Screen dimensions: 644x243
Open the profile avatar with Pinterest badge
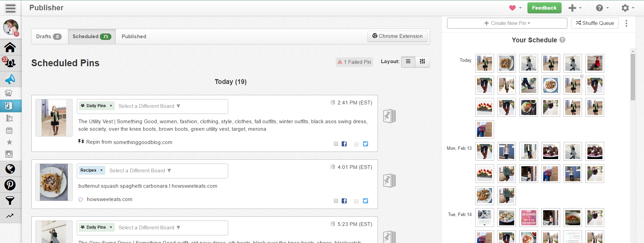click(x=11, y=27)
